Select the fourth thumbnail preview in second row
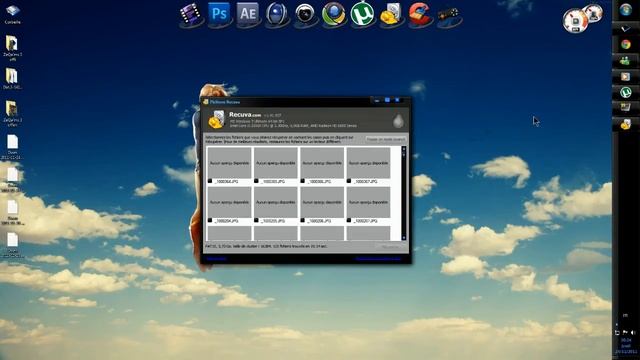 tap(368, 202)
